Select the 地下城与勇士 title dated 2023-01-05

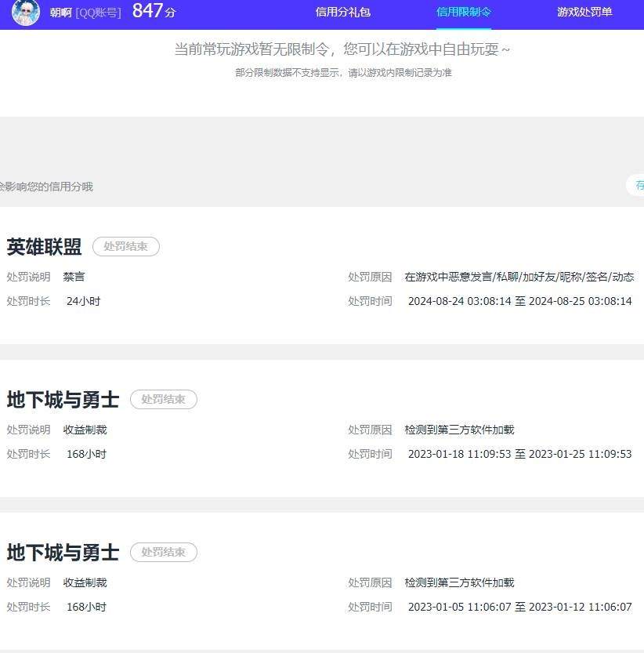pos(63,552)
